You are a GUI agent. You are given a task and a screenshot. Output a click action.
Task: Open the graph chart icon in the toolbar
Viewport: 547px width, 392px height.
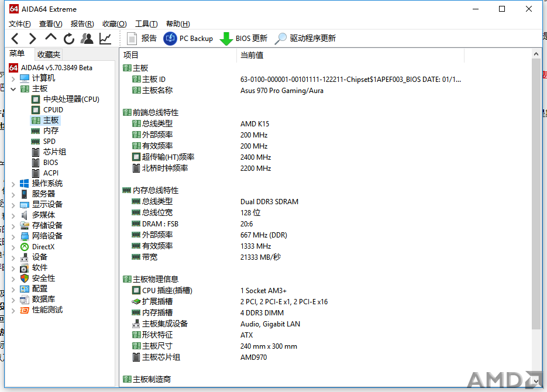coord(105,39)
